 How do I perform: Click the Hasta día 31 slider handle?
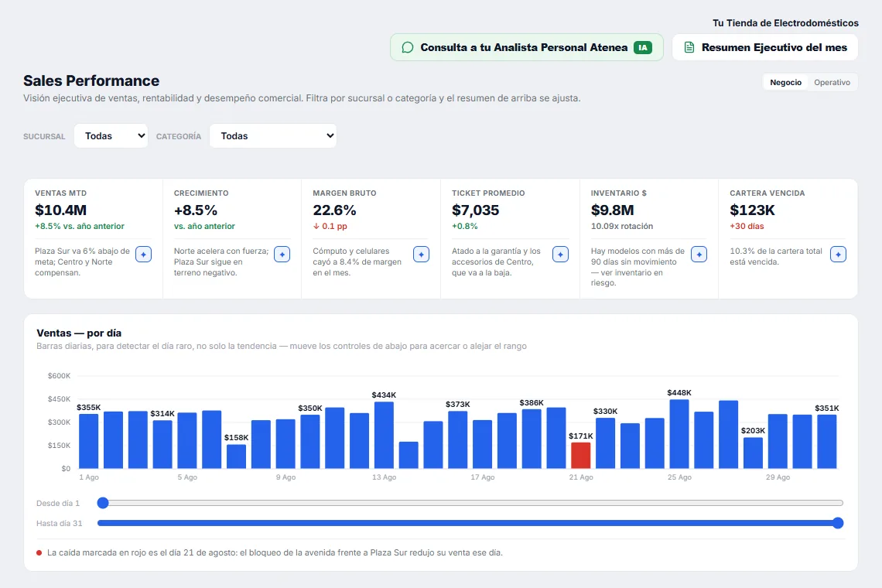coord(838,523)
